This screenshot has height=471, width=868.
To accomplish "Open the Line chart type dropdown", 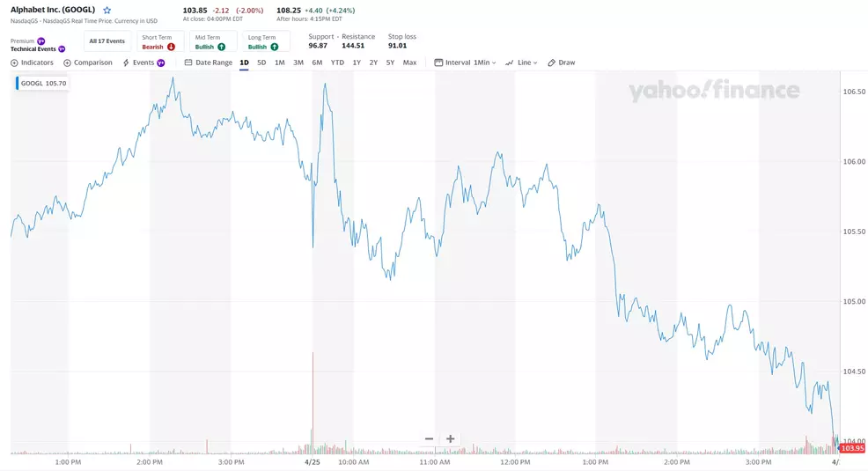I will 521,63.
